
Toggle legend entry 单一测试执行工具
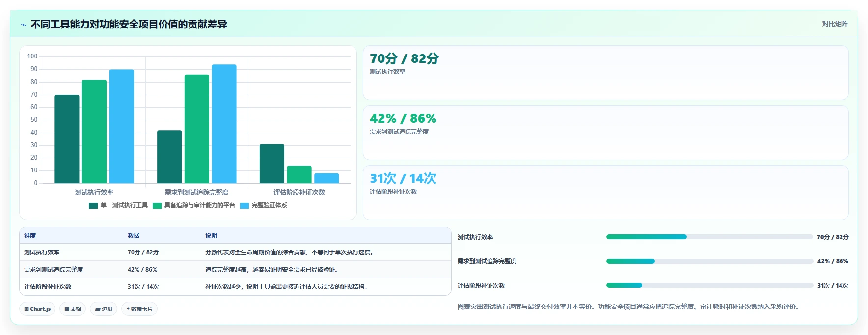click(118, 205)
